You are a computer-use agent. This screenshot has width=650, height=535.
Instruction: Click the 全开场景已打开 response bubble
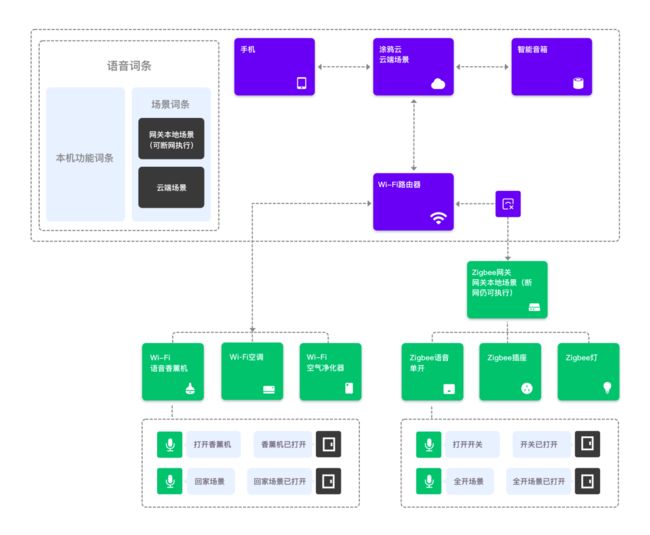point(539,481)
